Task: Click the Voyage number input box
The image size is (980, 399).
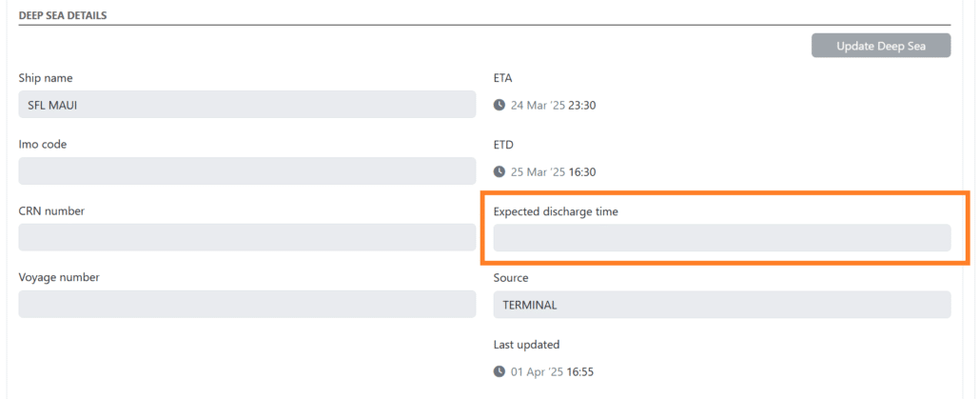Action: click(x=246, y=305)
